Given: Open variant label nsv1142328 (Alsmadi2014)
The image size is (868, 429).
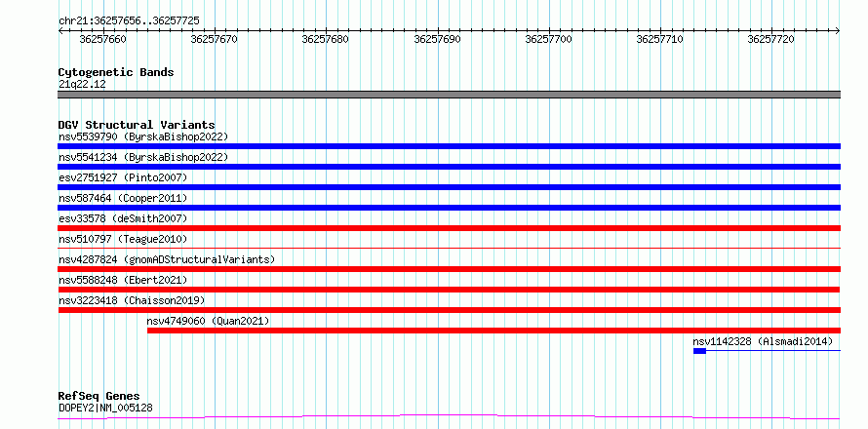Looking at the screenshot, I should pos(763,341).
